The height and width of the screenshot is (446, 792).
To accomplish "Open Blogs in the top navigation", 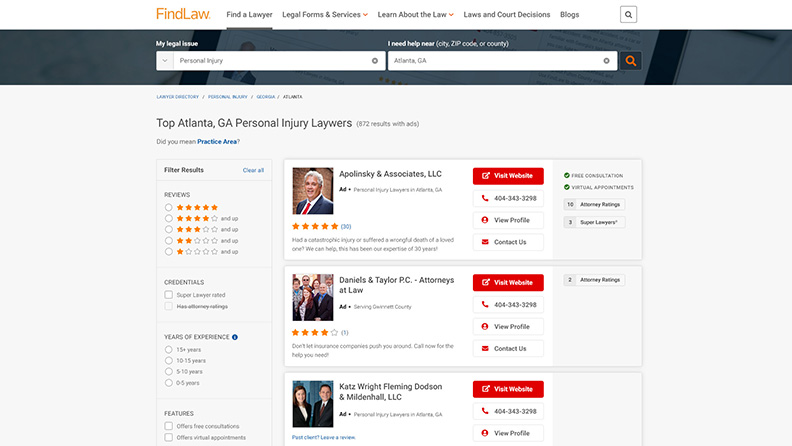I will pos(569,15).
